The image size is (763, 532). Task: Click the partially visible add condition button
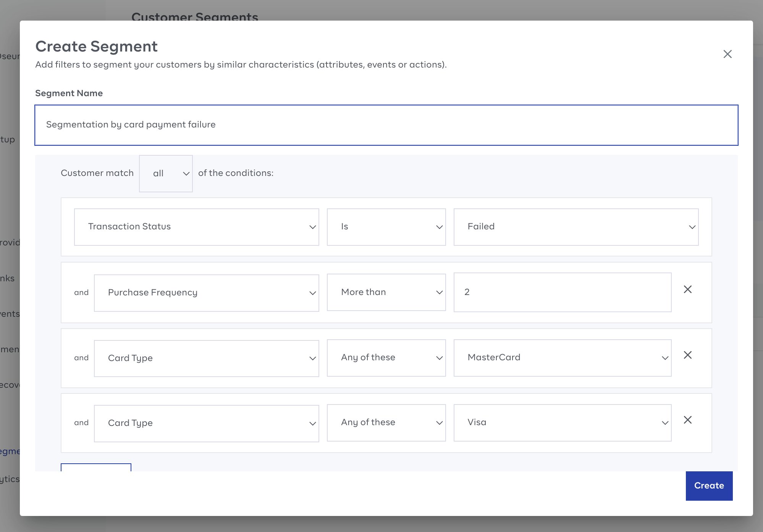[96, 468]
